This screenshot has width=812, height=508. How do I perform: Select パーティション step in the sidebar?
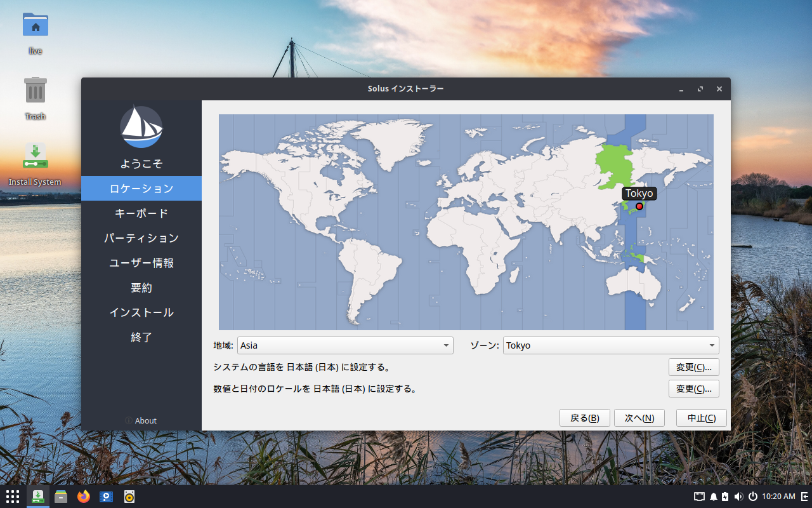pos(141,238)
